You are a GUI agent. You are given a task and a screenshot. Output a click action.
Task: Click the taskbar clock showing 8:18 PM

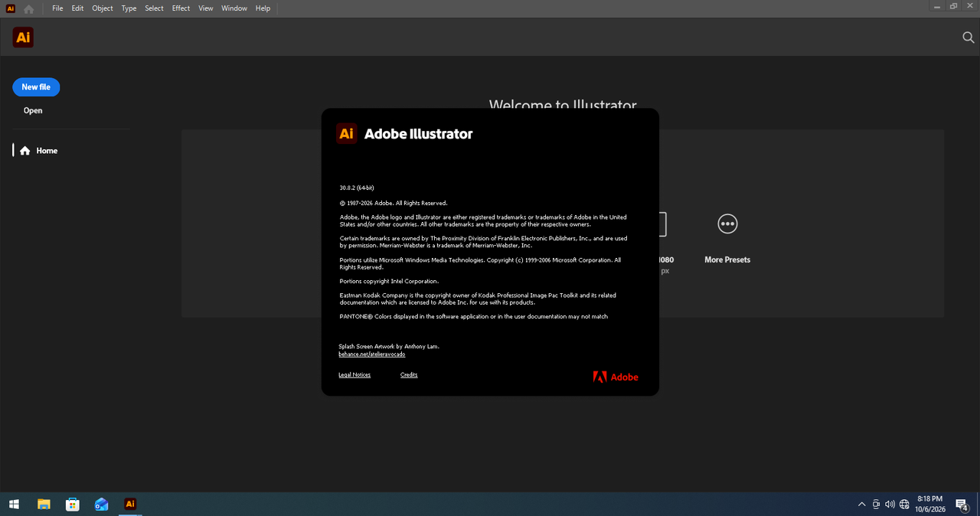(x=929, y=499)
